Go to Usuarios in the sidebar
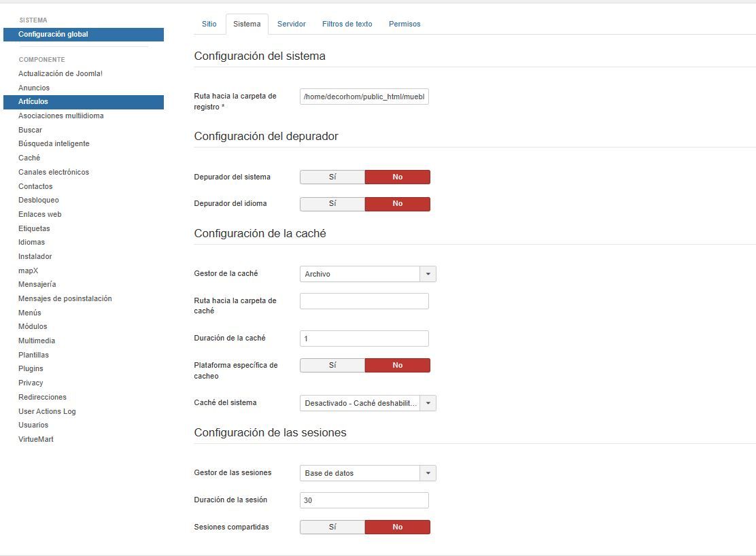 (33, 425)
